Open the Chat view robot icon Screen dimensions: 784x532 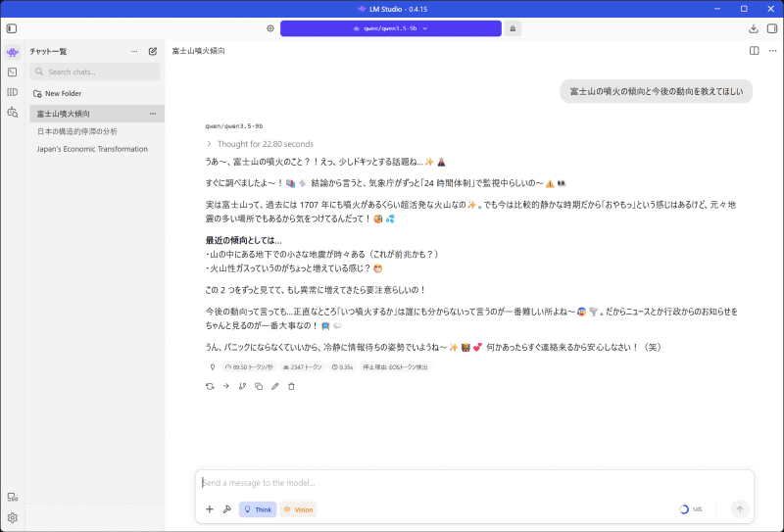tap(13, 52)
